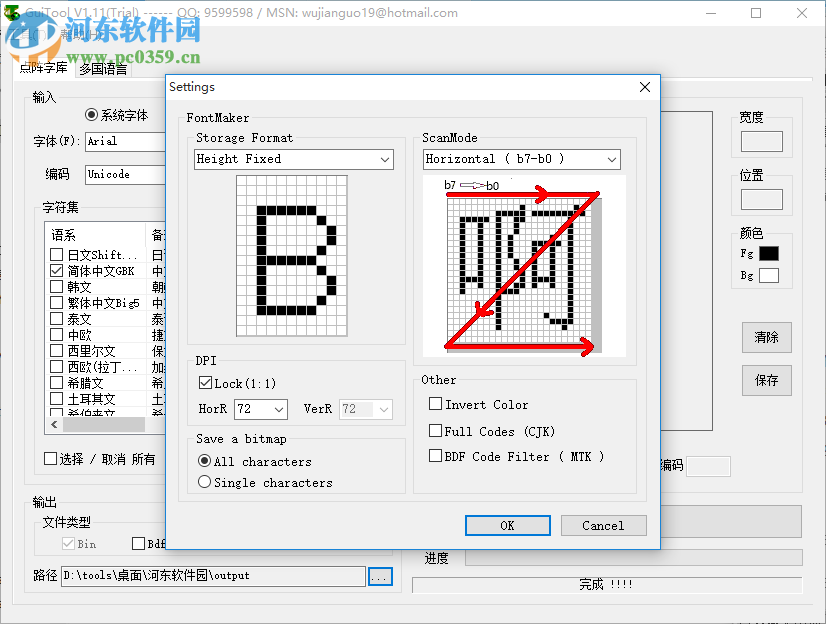
Task: Select the All characters radio button
Action: pyautogui.click(x=204, y=461)
